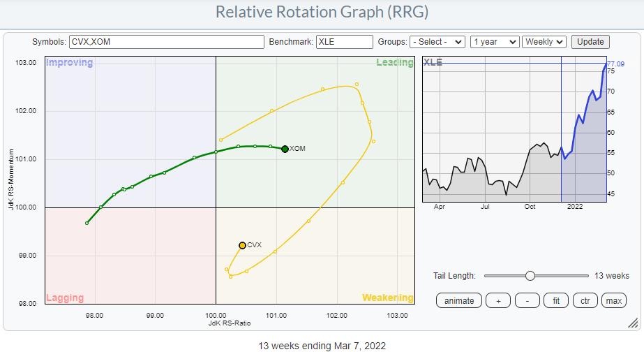Open the Groups select dropdown

(x=437, y=42)
